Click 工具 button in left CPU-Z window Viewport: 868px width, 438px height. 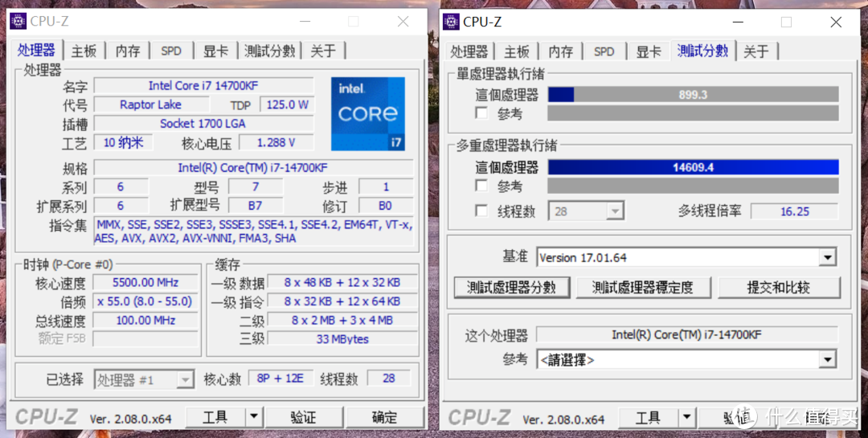[215, 416]
